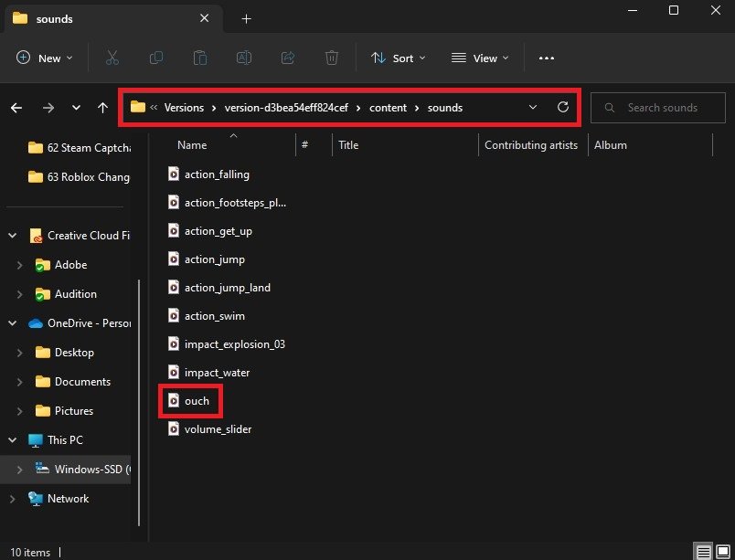Click the Share icon in toolbar
The image size is (735, 560).
pos(288,58)
